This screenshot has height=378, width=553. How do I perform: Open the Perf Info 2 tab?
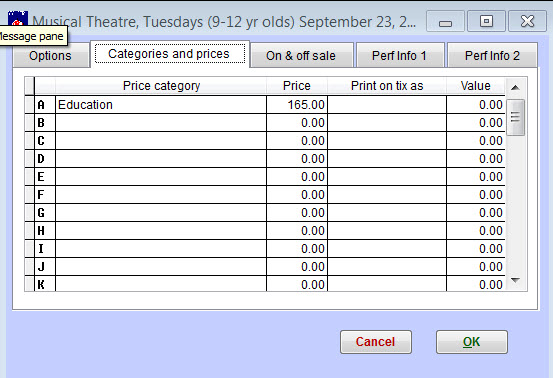click(492, 55)
